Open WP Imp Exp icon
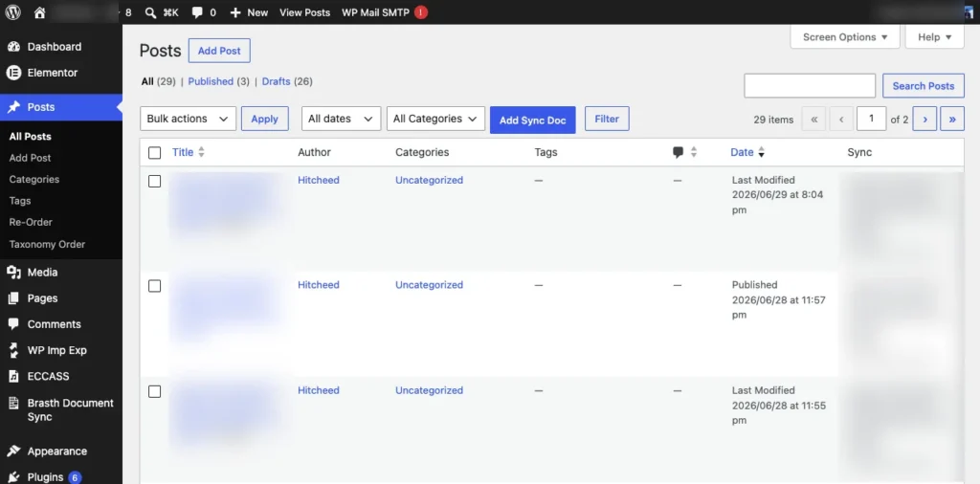Screen dimensions: 980x484 (x=13, y=350)
